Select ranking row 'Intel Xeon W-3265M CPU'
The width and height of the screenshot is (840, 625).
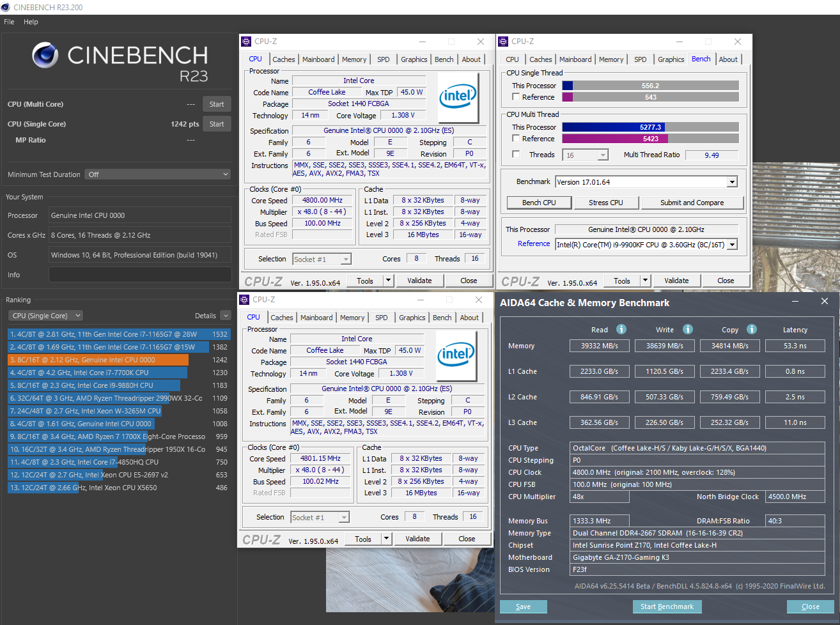(118, 411)
